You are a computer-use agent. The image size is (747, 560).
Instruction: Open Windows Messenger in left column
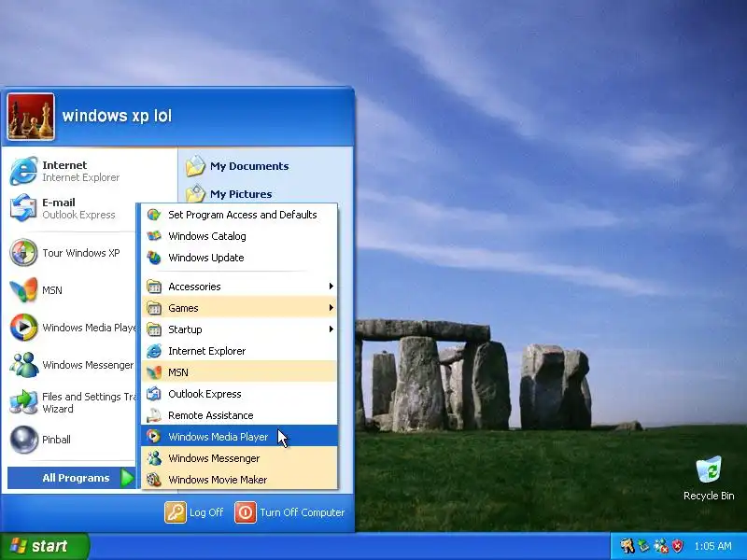pyautogui.click(x=72, y=365)
